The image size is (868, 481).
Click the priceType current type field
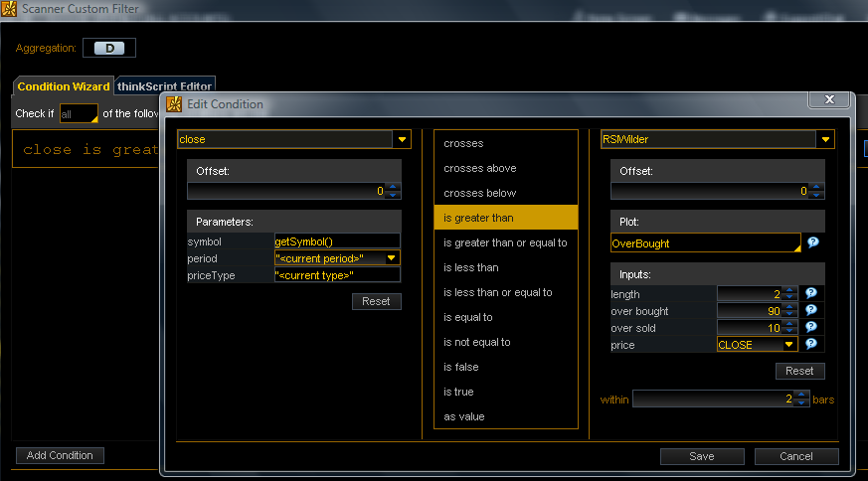pyautogui.click(x=337, y=275)
